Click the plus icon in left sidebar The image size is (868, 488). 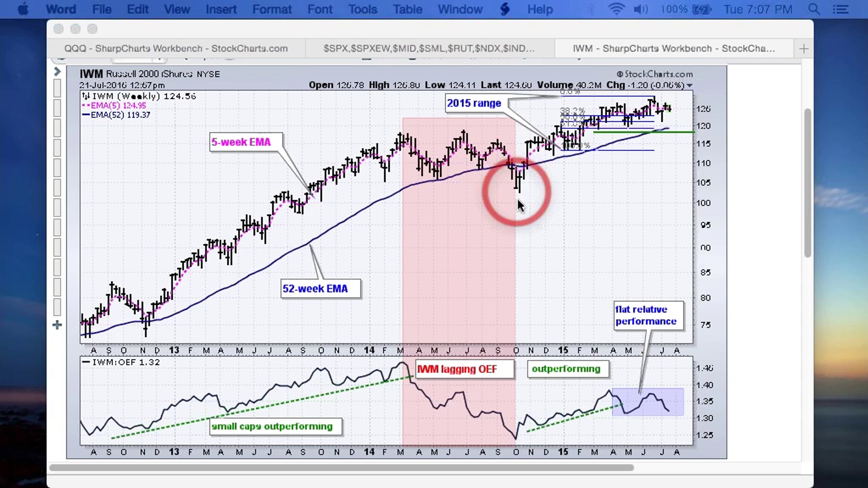tap(57, 325)
